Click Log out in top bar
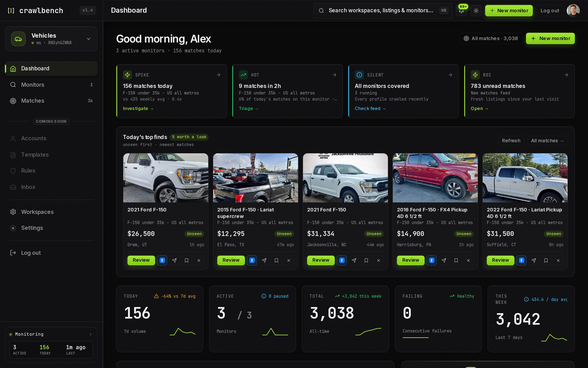 tap(550, 10)
